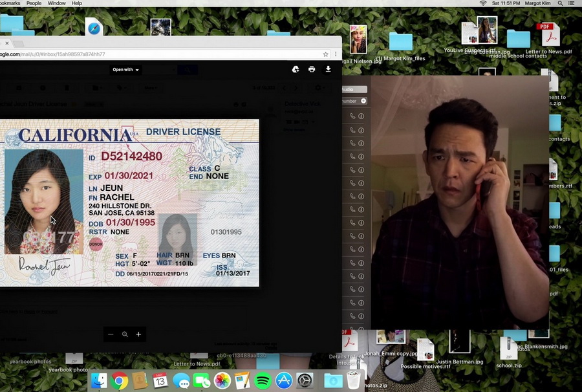This screenshot has height=392, width=582.
Task: Open the People menu in menu bar
Action: pos(34,3)
